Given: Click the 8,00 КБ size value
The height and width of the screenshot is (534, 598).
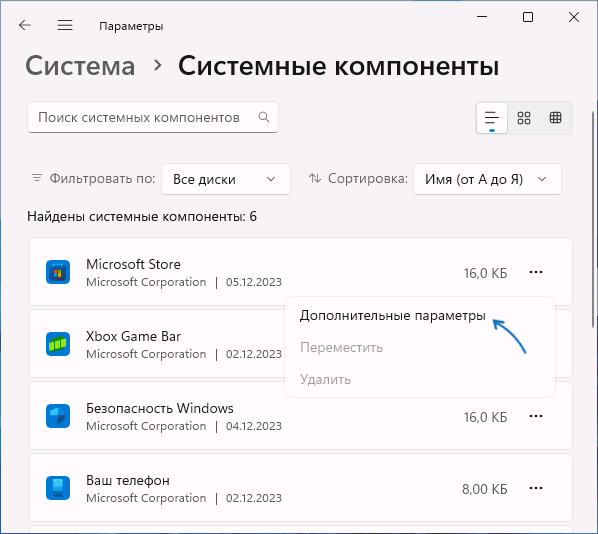Looking at the screenshot, I should 485,489.
